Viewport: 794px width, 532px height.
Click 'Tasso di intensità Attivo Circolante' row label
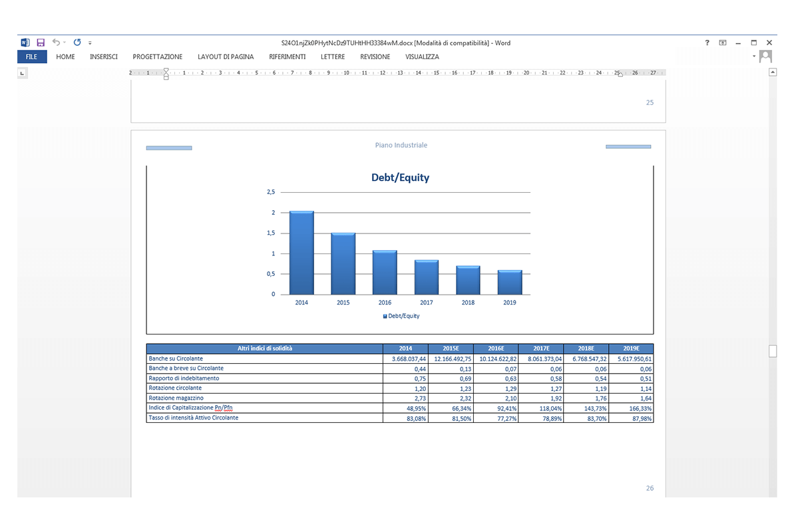pyautogui.click(x=194, y=418)
